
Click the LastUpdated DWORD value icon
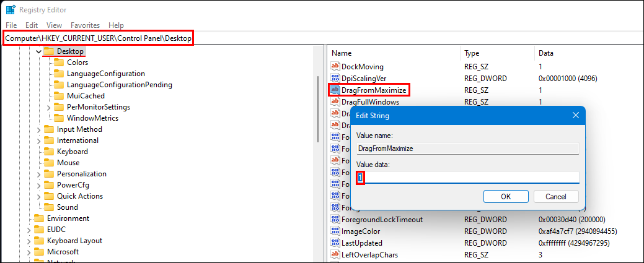335,243
